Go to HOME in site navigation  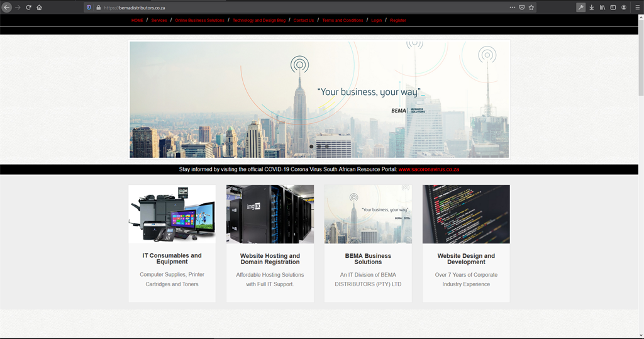click(x=137, y=20)
